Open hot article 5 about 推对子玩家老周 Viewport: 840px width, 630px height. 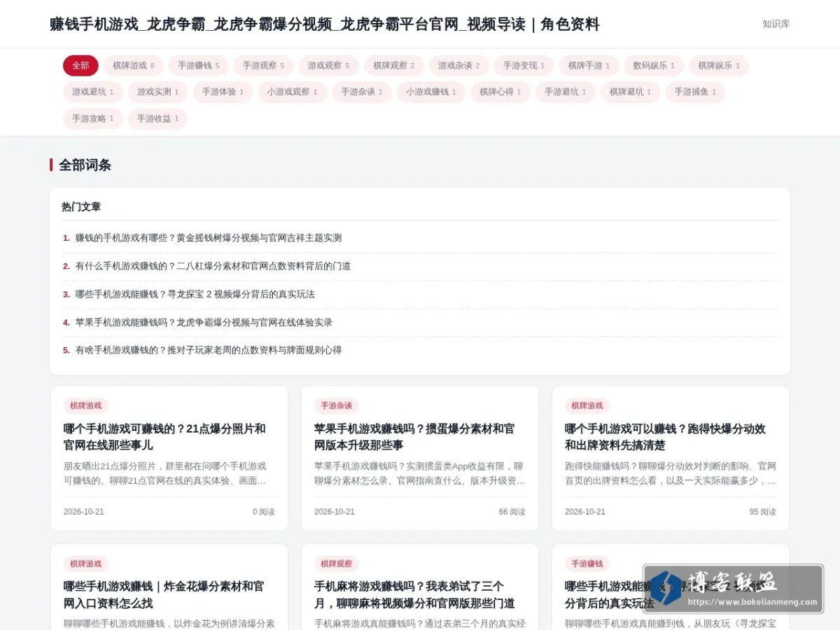click(x=209, y=350)
